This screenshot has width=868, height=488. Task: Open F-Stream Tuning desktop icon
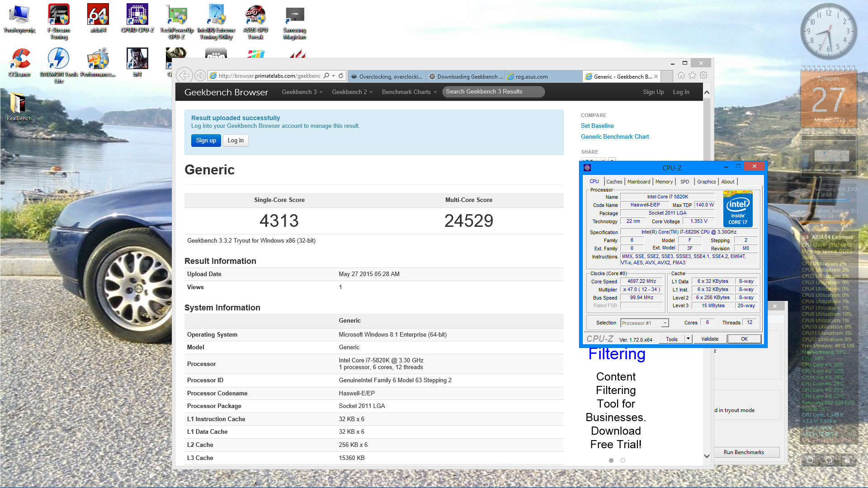tap(59, 21)
